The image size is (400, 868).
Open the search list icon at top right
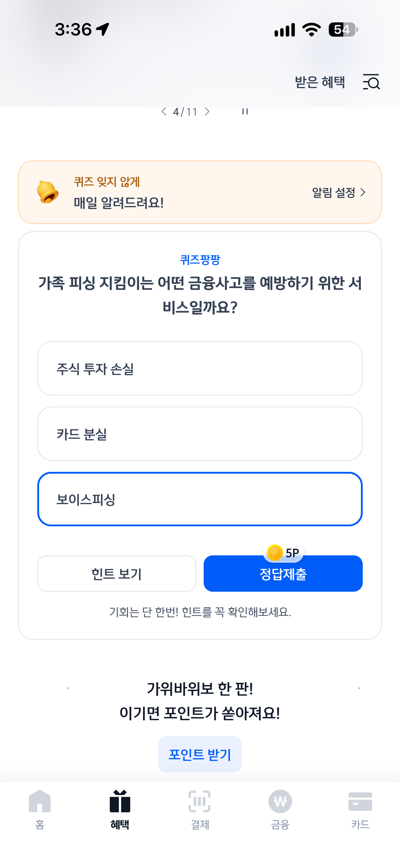(371, 82)
